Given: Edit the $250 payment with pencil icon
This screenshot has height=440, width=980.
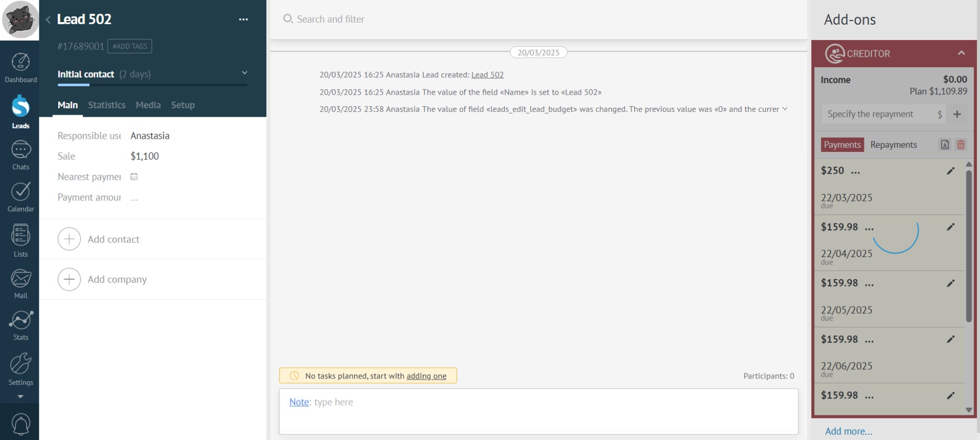Looking at the screenshot, I should click(950, 171).
